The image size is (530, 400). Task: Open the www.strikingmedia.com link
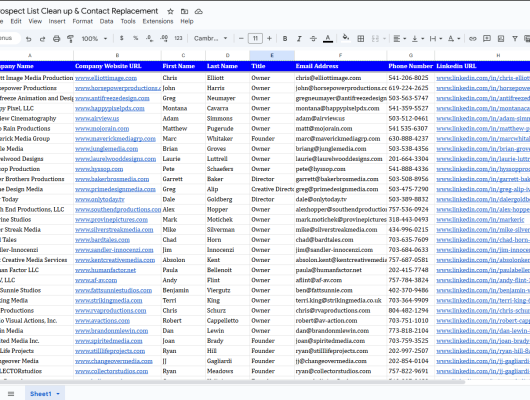pos(109,301)
